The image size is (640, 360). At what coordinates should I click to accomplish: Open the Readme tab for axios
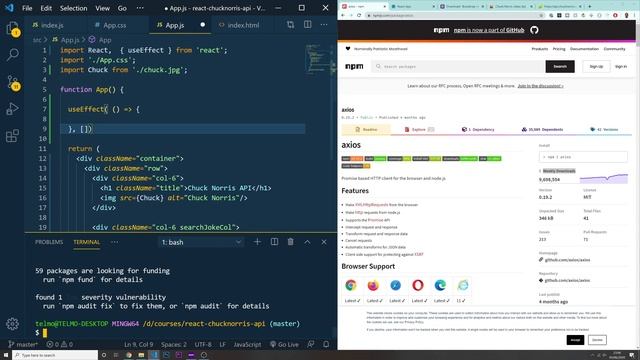point(366,129)
